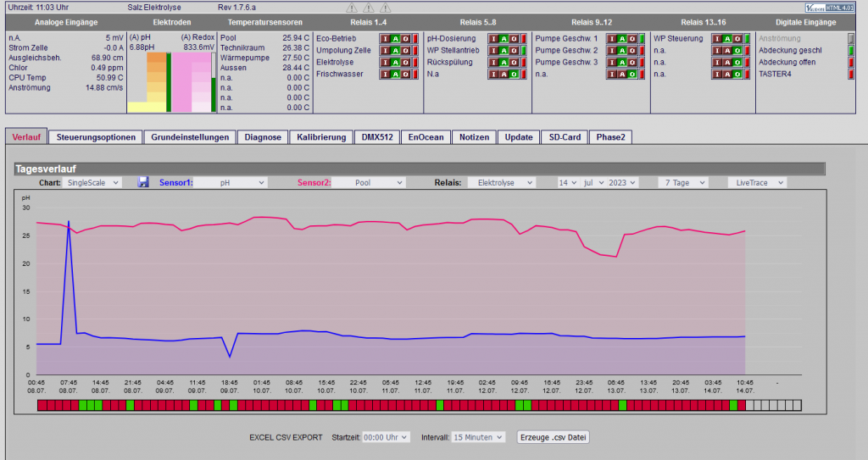Click the blue pH dip near 18:45 09.07.
The width and height of the screenshot is (868, 460).
(231, 356)
